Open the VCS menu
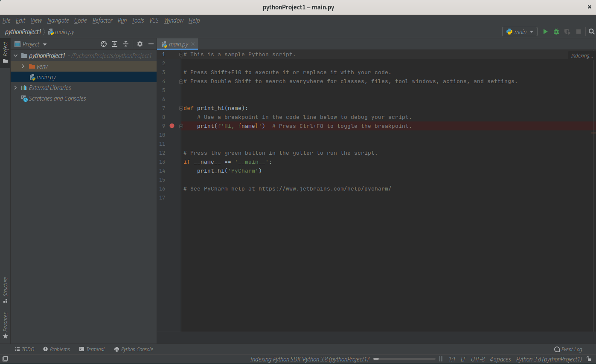Image resolution: width=596 pixels, height=364 pixels. coord(154,20)
